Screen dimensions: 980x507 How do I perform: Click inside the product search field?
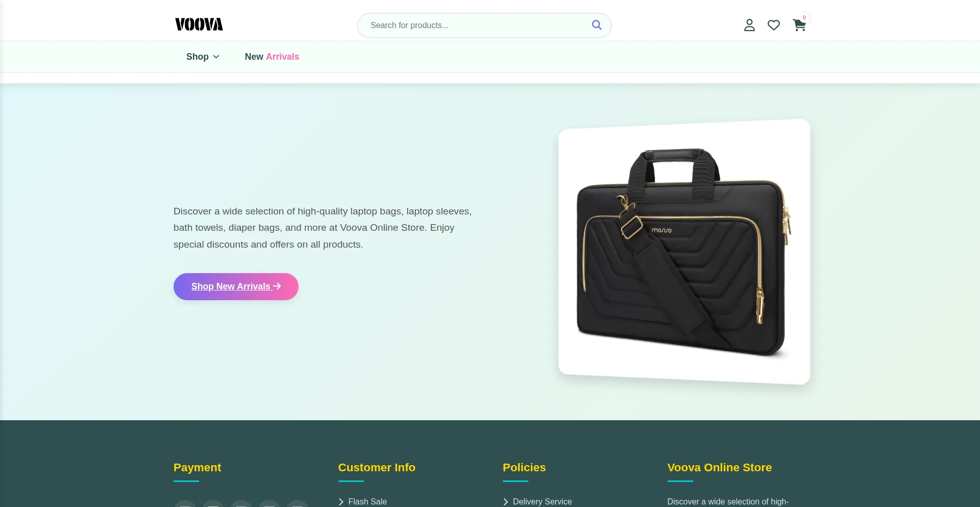475,25
